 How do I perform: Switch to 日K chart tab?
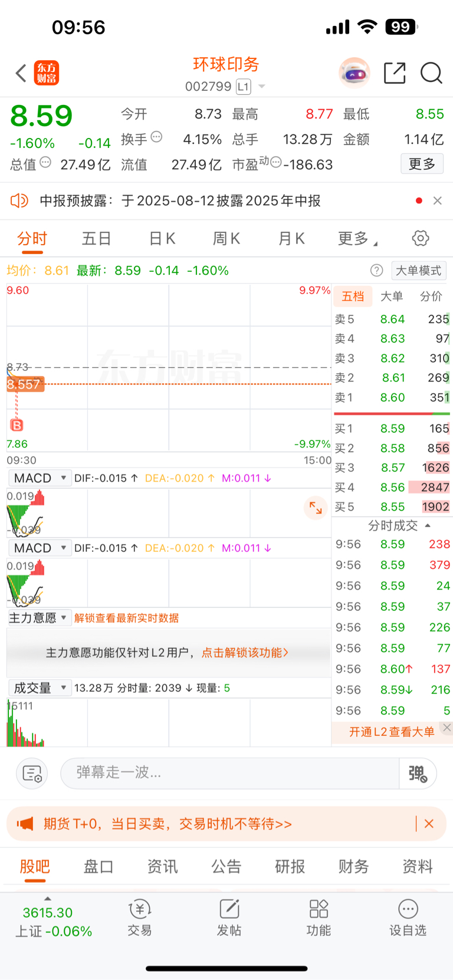(x=162, y=239)
